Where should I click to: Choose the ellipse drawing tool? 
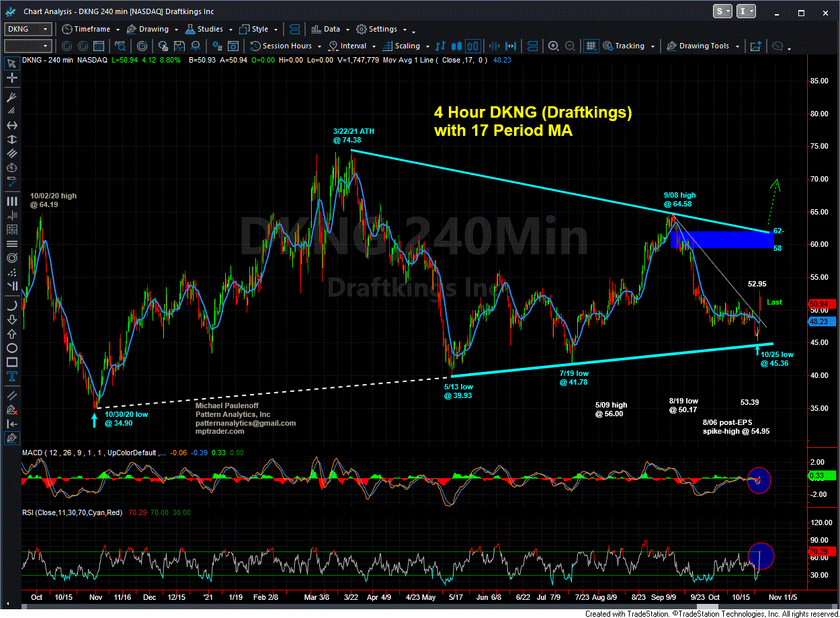click(11, 348)
